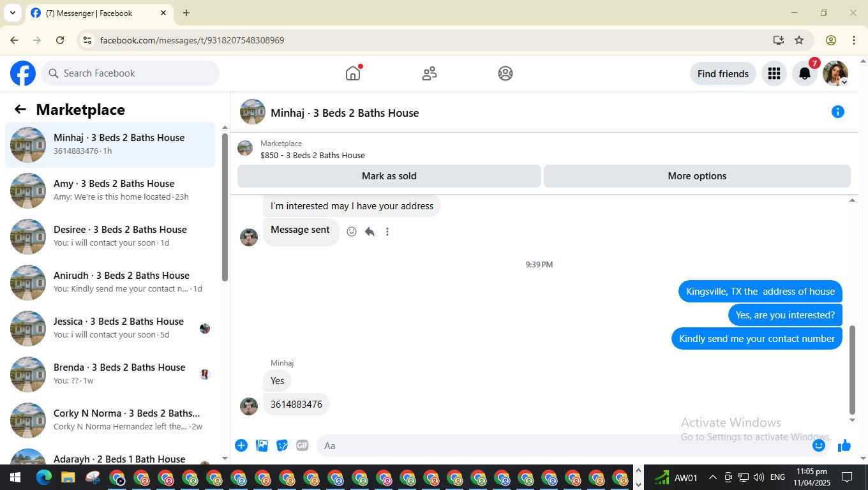Click the Mark as sold button
Screen dimensions: 868x490
389,176
